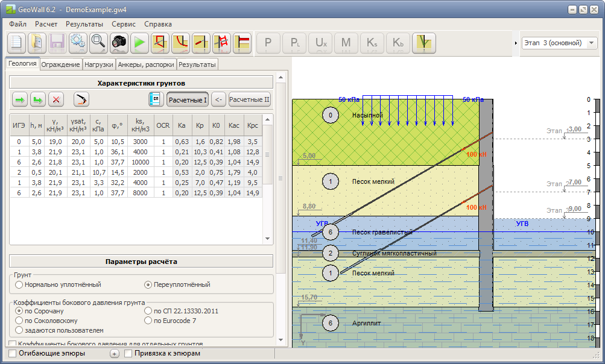Create a new project file
The width and height of the screenshot is (605, 364).
point(16,42)
